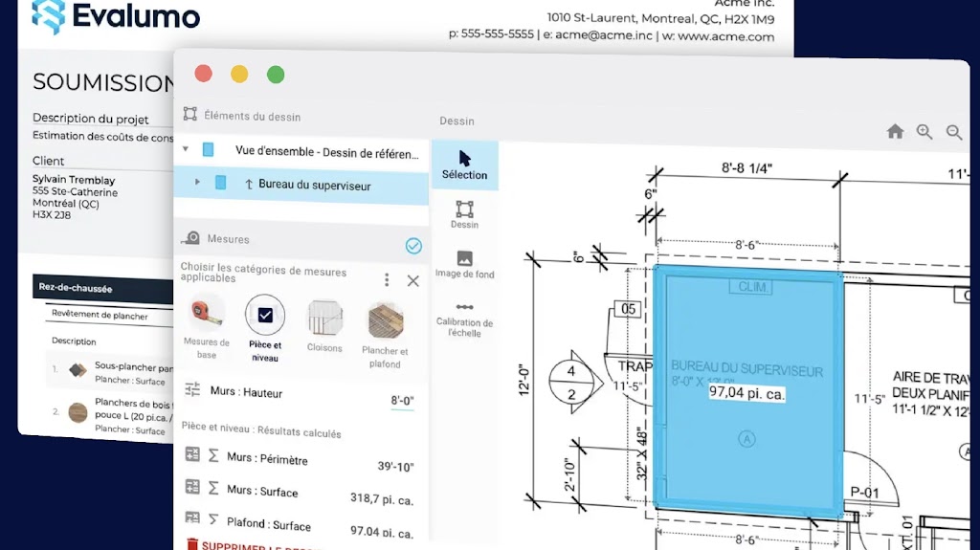Click the Dessin panel header
The width and height of the screenshot is (980, 550).
[x=457, y=121]
